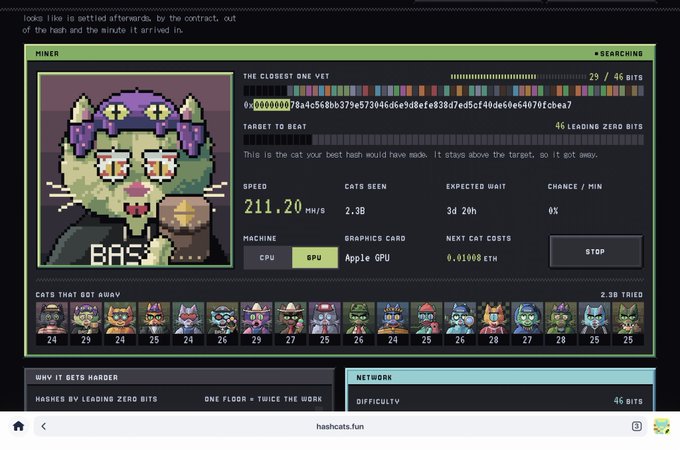Stop the miner with the STOP button
This screenshot has height=450, width=680.
[595, 251]
